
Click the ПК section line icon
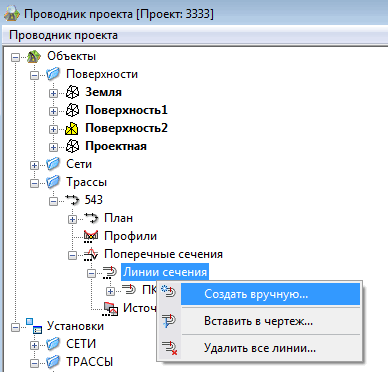click(129, 289)
